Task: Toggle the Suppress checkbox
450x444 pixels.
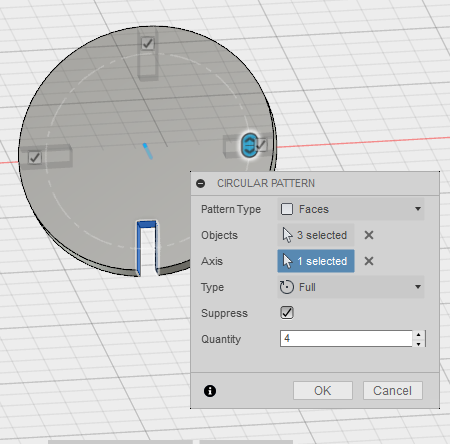Action: pyautogui.click(x=287, y=313)
